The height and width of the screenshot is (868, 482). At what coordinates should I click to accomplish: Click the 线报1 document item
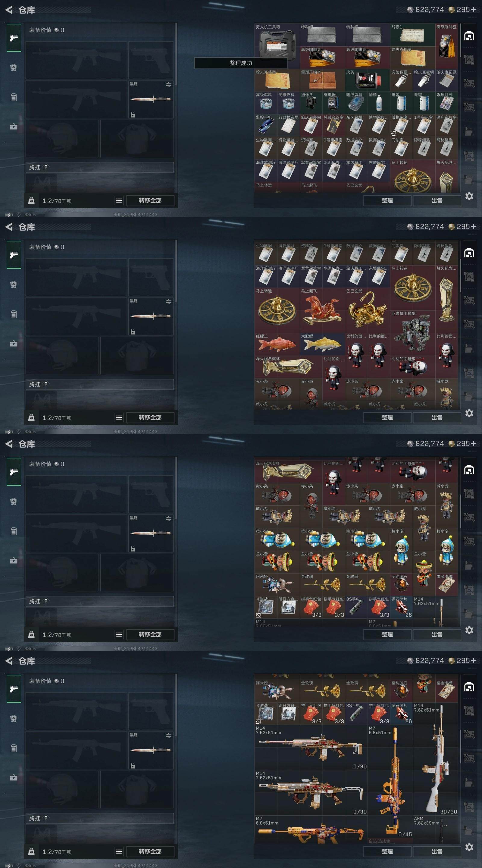pos(413,35)
